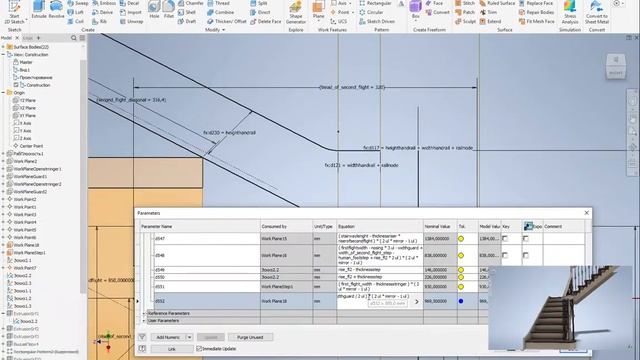Viewport: 640px width, 360px height.
Task: Choose the Chamfer tool
Action: [x=191, y=3]
